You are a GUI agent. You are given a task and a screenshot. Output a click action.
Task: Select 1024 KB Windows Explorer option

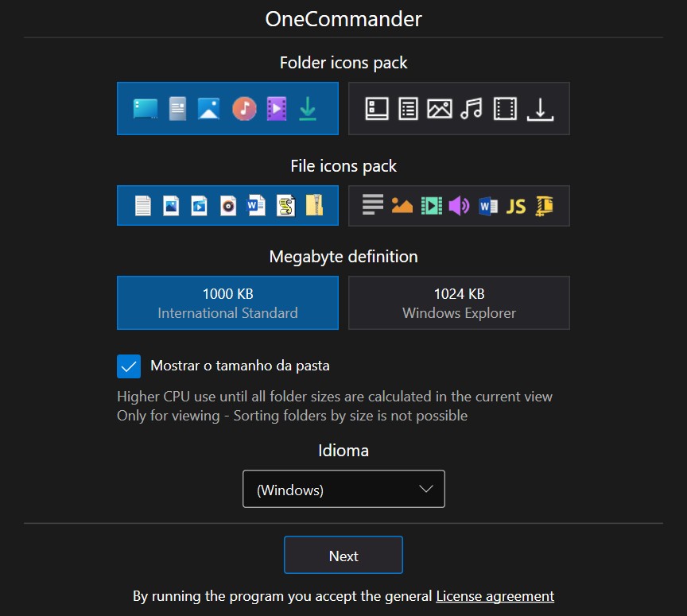pos(459,303)
